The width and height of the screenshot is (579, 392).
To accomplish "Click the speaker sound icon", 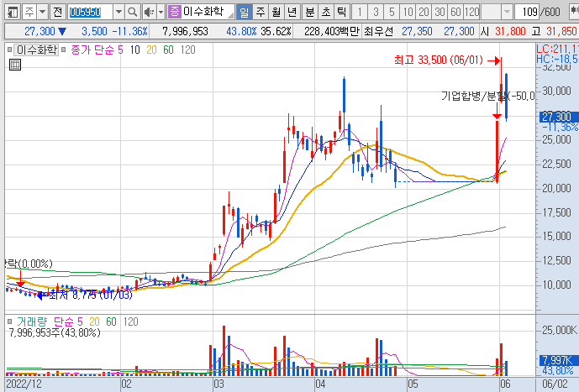I will [150, 12].
